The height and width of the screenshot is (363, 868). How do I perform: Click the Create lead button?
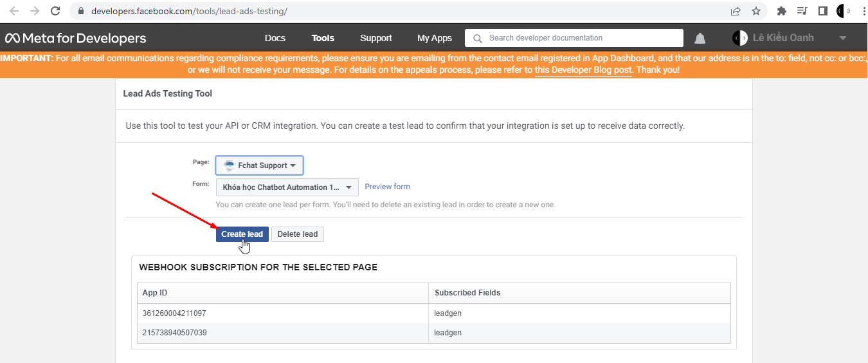(x=242, y=234)
